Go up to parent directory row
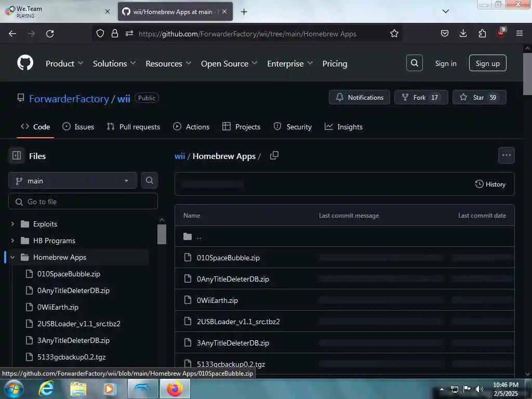The width and height of the screenshot is (532, 399). pos(344,236)
